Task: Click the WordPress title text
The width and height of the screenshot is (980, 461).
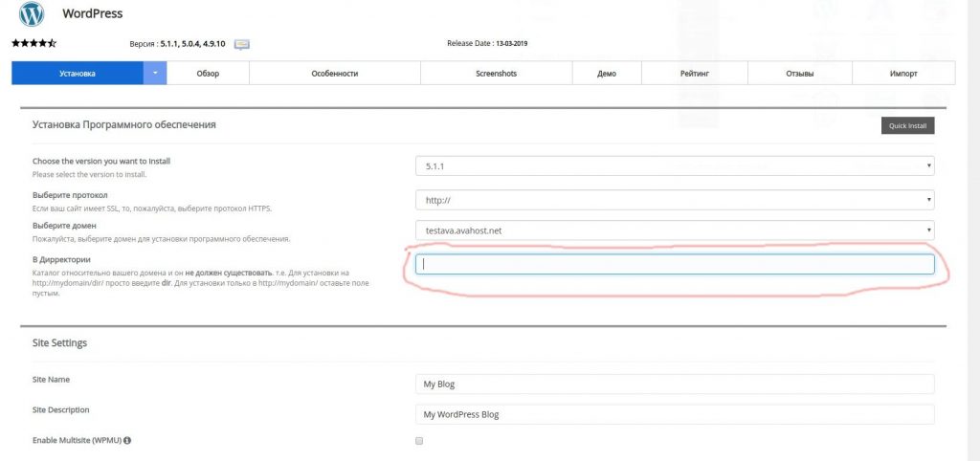Action: click(x=93, y=13)
